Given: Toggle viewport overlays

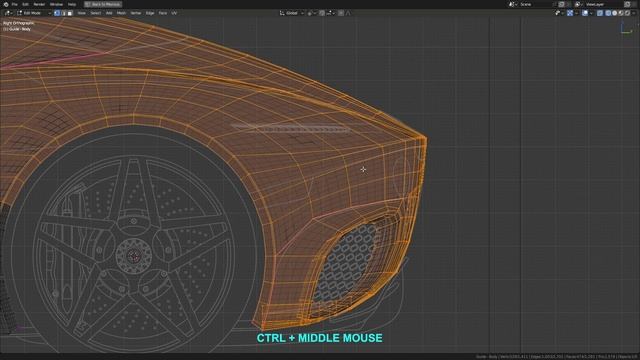Looking at the screenshot, I should (585, 13).
